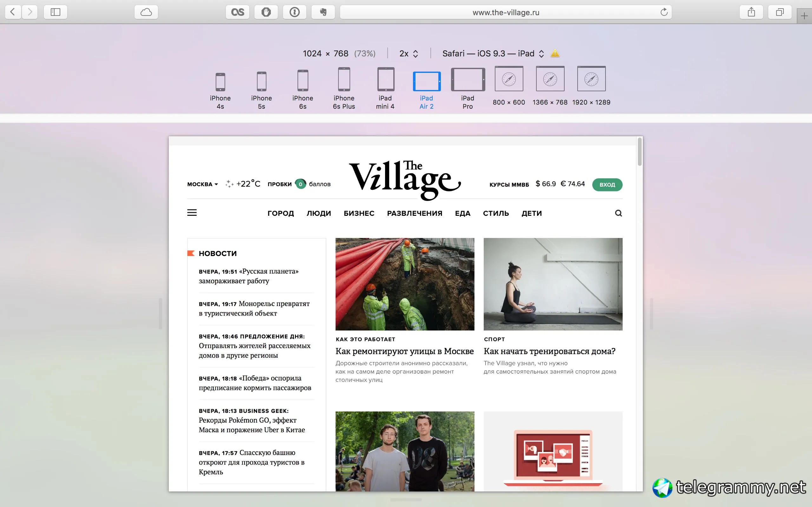Open the ГОРОД navigation section

coord(280,213)
